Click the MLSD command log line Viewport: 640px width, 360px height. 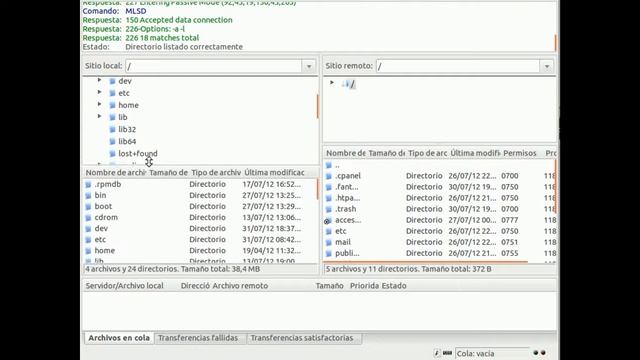click(136, 11)
